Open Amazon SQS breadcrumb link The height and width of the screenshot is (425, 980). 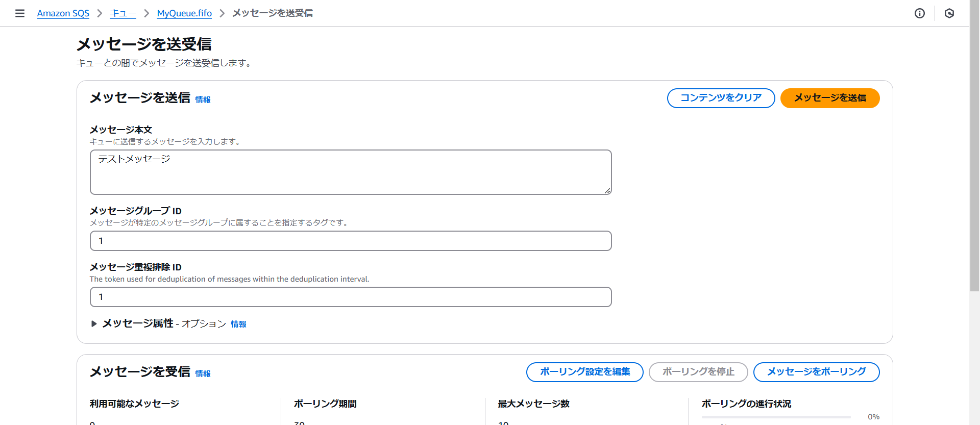click(63, 13)
